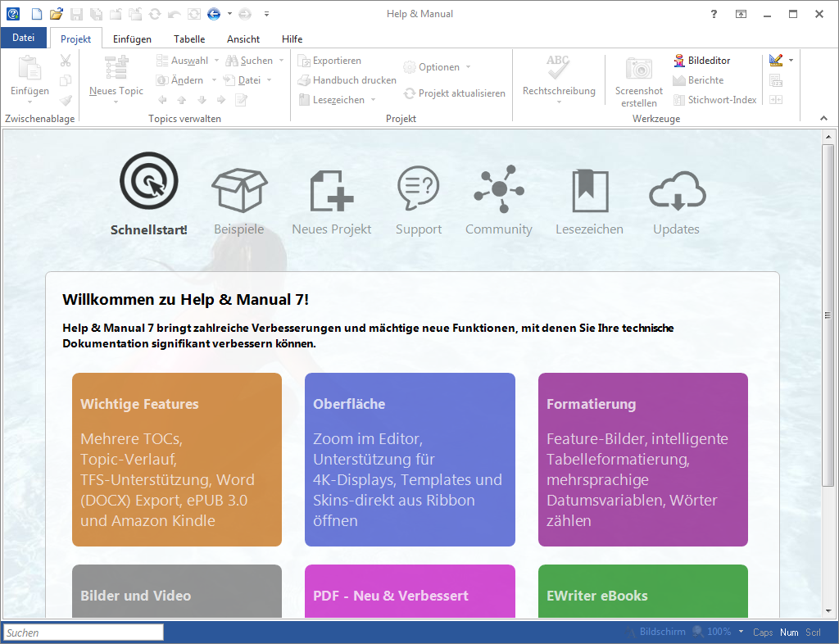839x644 pixels.
Task: Click the Schnellstart! target icon
Action: pos(148,183)
